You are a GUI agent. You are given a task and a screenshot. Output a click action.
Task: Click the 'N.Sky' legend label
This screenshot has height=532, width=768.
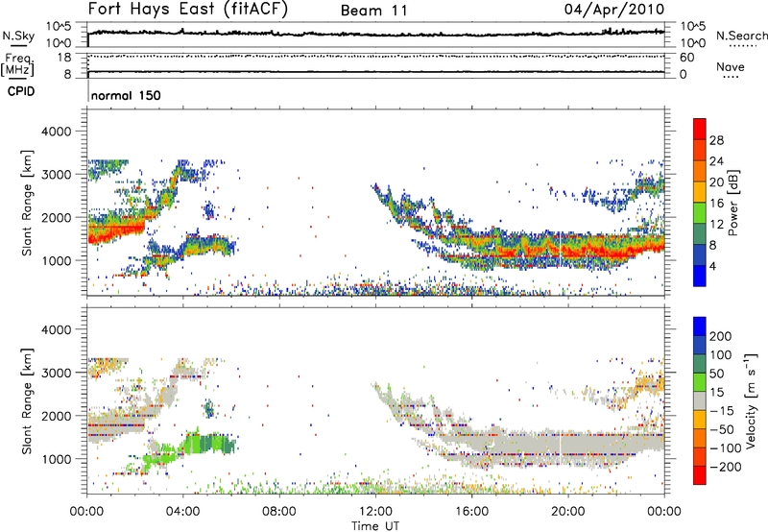pos(18,36)
